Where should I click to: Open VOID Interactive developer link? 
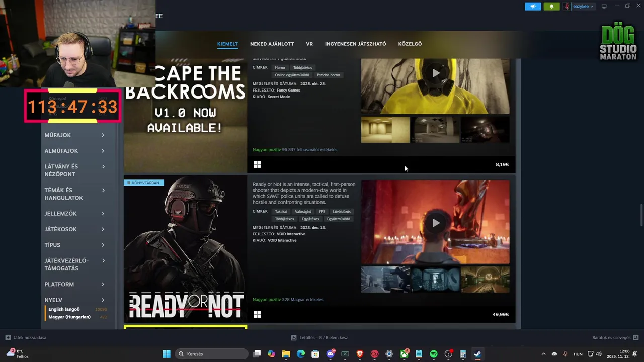291,234
